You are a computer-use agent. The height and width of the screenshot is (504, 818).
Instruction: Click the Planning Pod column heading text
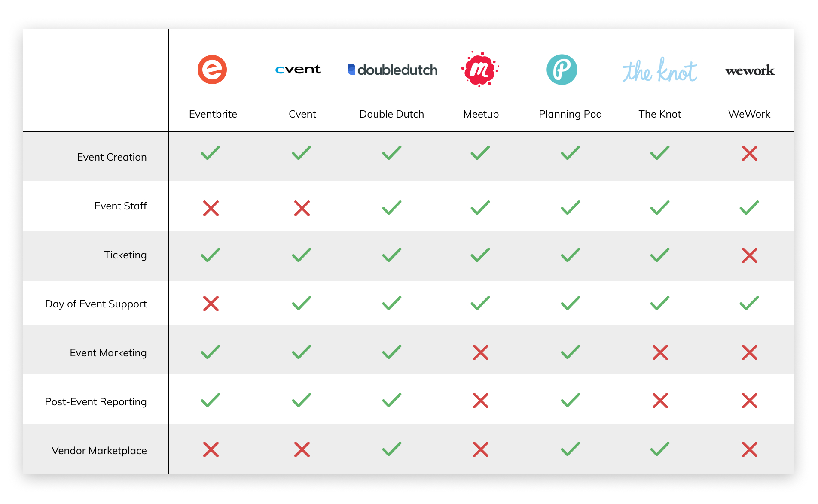tap(571, 114)
